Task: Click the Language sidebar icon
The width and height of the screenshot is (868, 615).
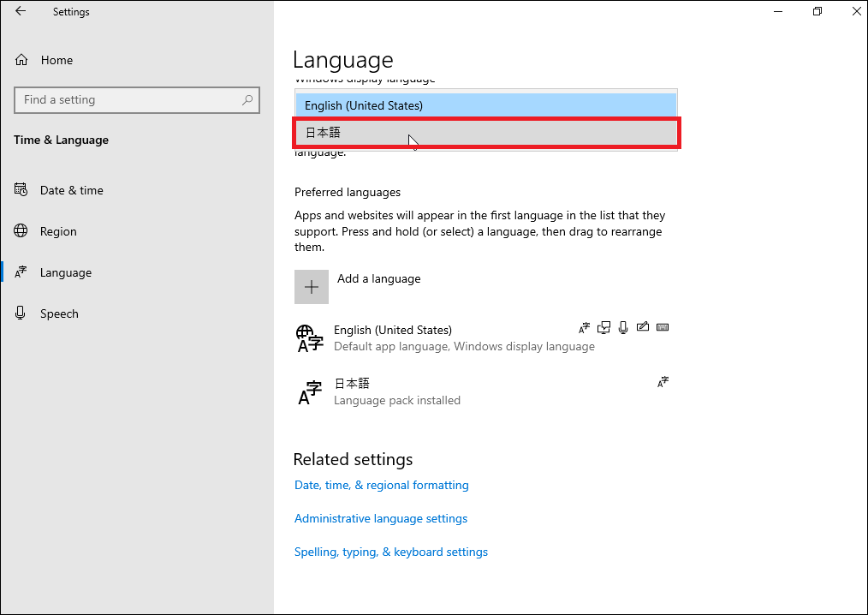Action: (x=21, y=272)
